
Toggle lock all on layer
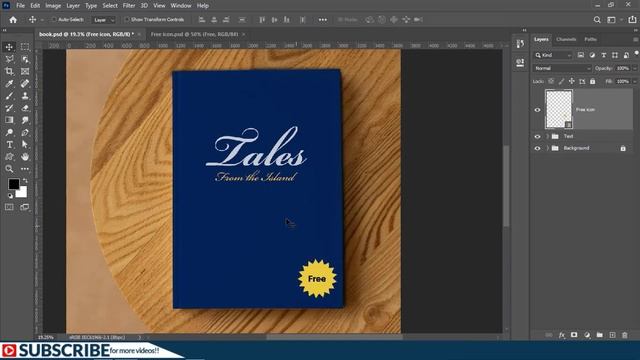[x=593, y=82]
